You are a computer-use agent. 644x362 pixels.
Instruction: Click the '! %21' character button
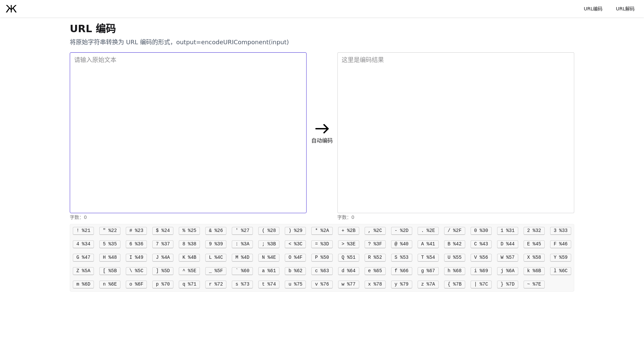[83, 231]
